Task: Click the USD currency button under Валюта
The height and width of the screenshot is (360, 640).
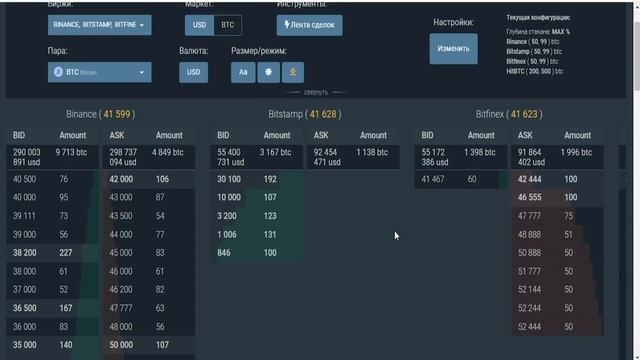Action: point(193,72)
